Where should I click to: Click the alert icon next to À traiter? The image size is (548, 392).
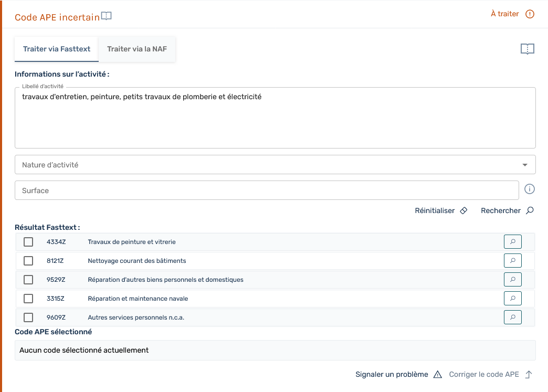tap(530, 14)
